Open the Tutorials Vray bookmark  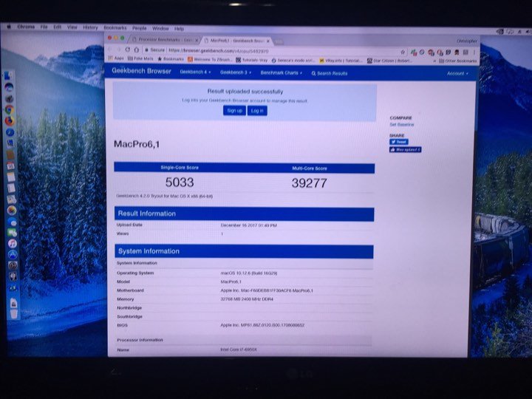click(252, 60)
